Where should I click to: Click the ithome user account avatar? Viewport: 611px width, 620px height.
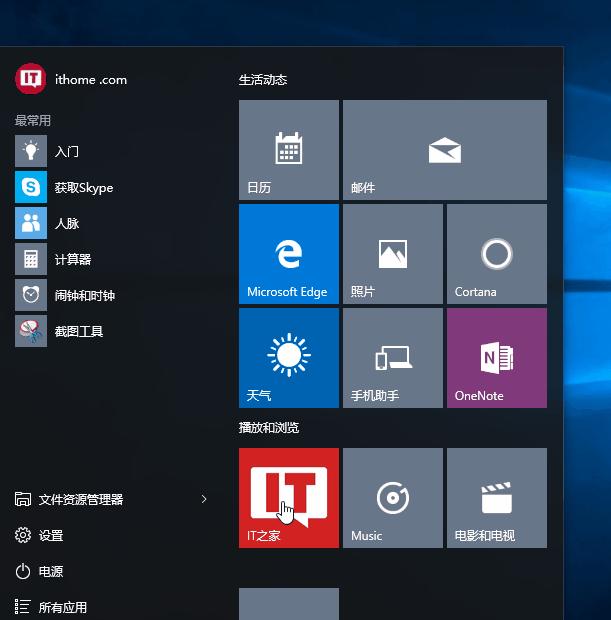coord(31,79)
